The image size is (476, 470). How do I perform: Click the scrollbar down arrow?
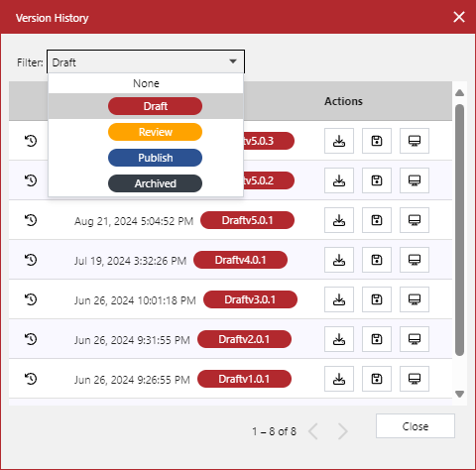pyautogui.click(x=459, y=394)
